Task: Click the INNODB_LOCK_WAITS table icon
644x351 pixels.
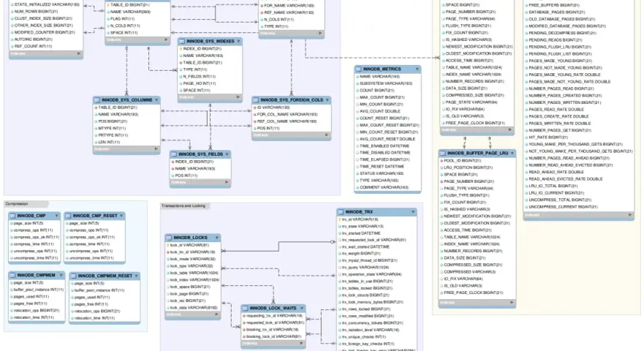Action: pyautogui.click(x=245, y=309)
